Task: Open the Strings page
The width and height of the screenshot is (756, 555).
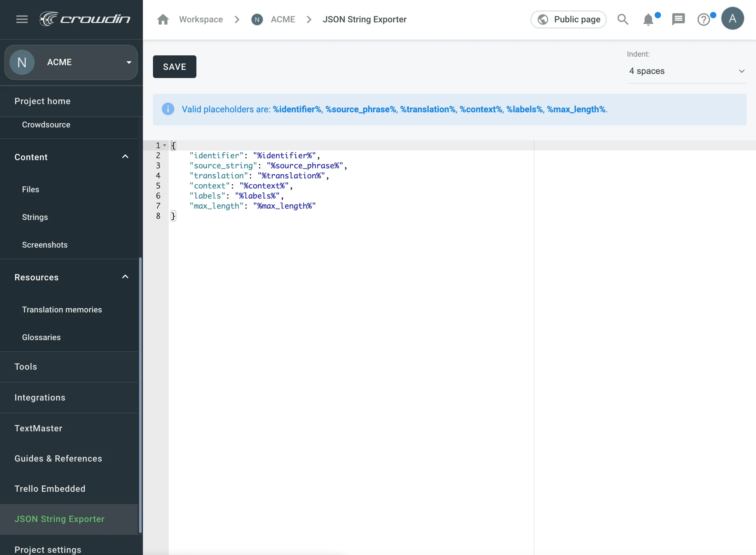Action: coord(35,217)
